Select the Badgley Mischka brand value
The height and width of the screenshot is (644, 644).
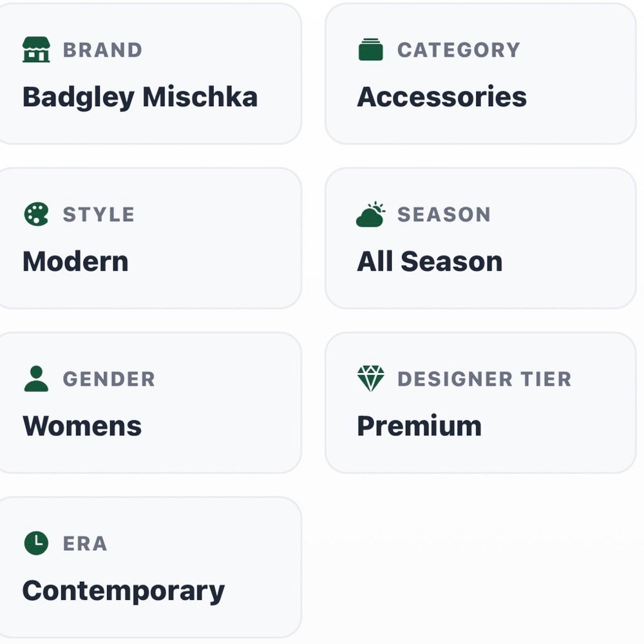click(140, 97)
